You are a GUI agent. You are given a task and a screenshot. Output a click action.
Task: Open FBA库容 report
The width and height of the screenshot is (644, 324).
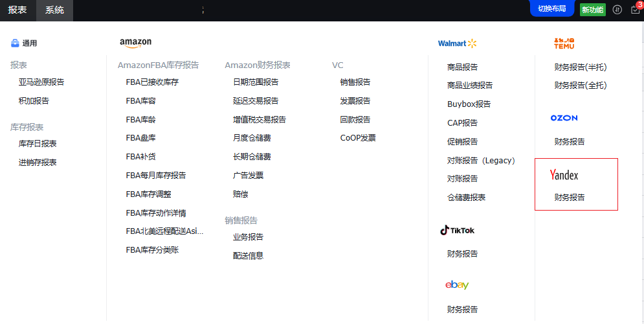click(141, 100)
